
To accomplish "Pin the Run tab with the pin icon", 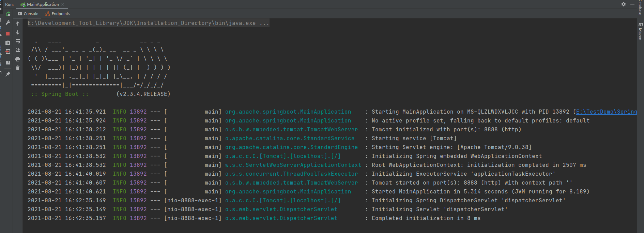I will click(8, 74).
